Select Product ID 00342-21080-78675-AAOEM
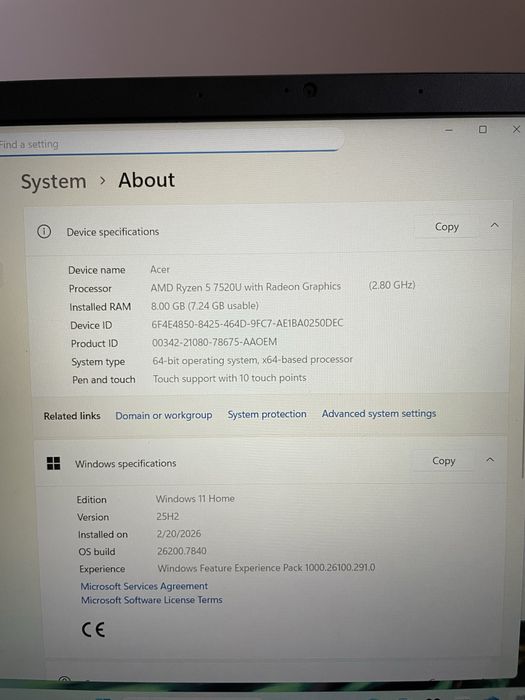 [215, 342]
